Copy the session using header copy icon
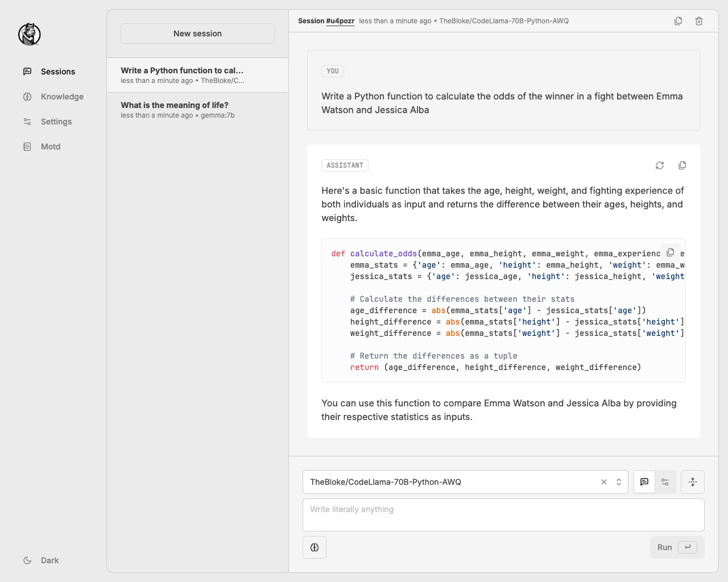 click(x=678, y=21)
